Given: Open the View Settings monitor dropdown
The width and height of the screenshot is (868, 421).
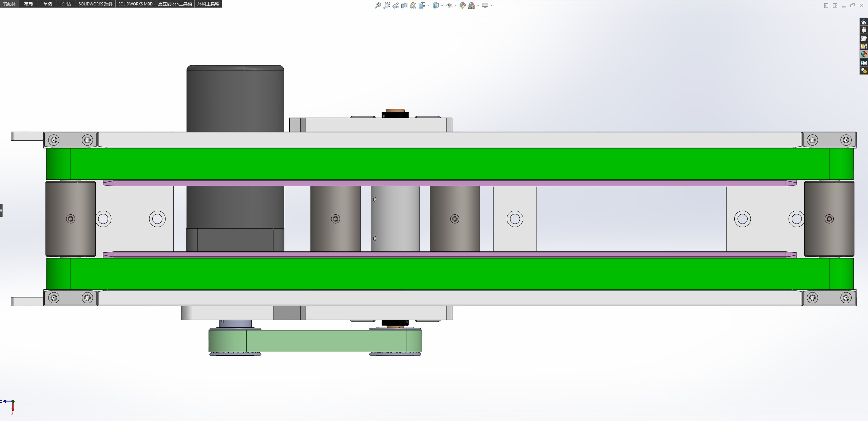Looking at the screenshot, I should click(x=491, y=5).
